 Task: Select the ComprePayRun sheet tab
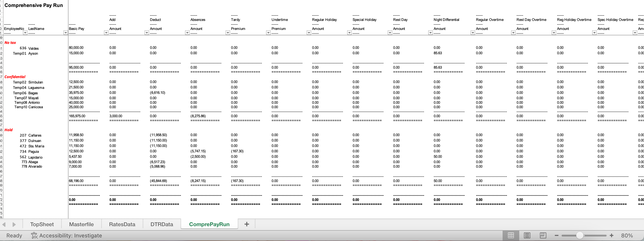pyautogui.click(x=209, y=224)
